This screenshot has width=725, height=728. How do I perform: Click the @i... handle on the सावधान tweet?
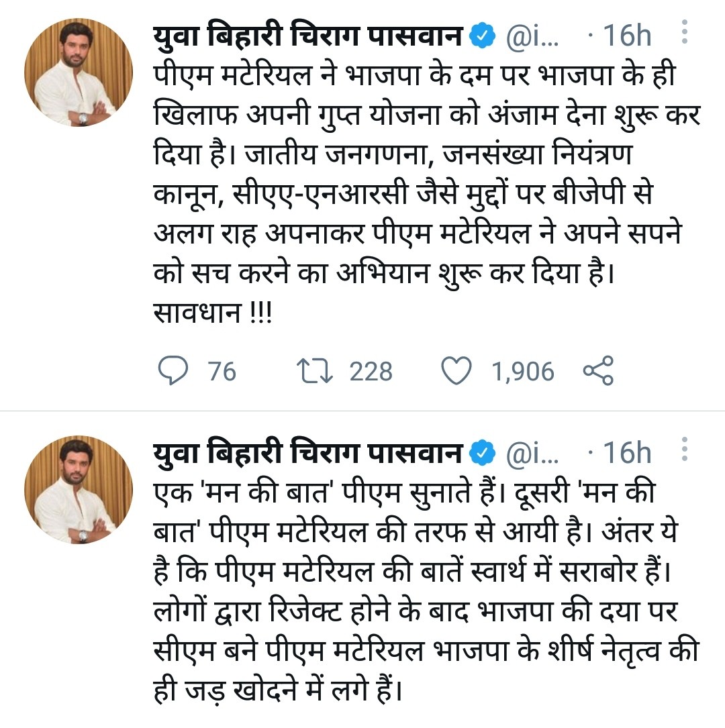531,36
